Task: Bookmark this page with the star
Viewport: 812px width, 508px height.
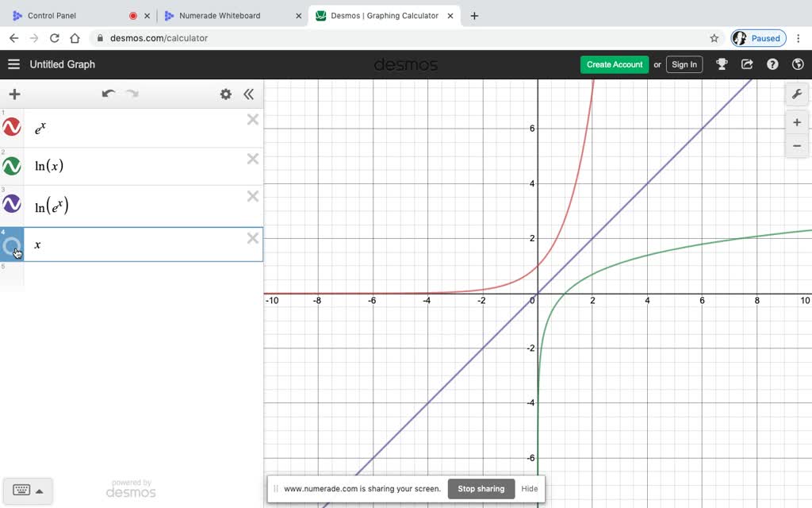Action: coord(714,38)
